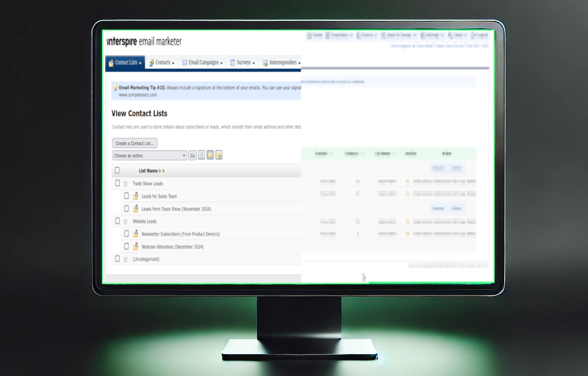Select the Autoresponders icon
This screenshot has height=376, width=588.
[265, 62]
